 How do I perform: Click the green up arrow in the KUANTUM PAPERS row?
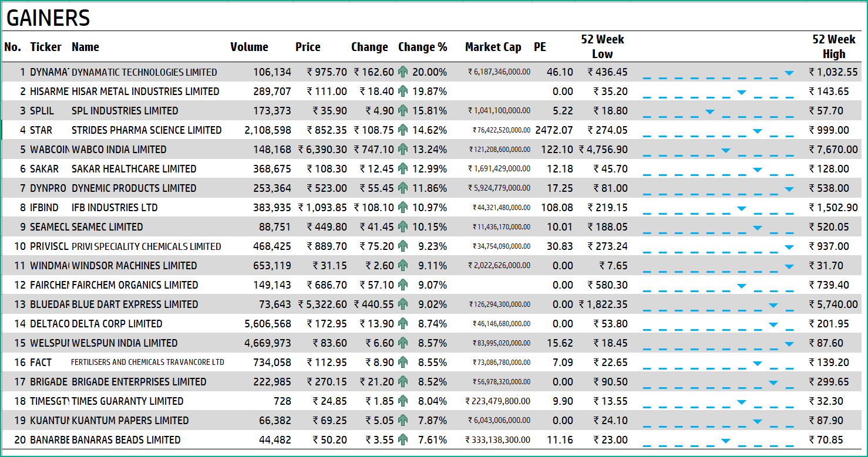tap(403, 420)
